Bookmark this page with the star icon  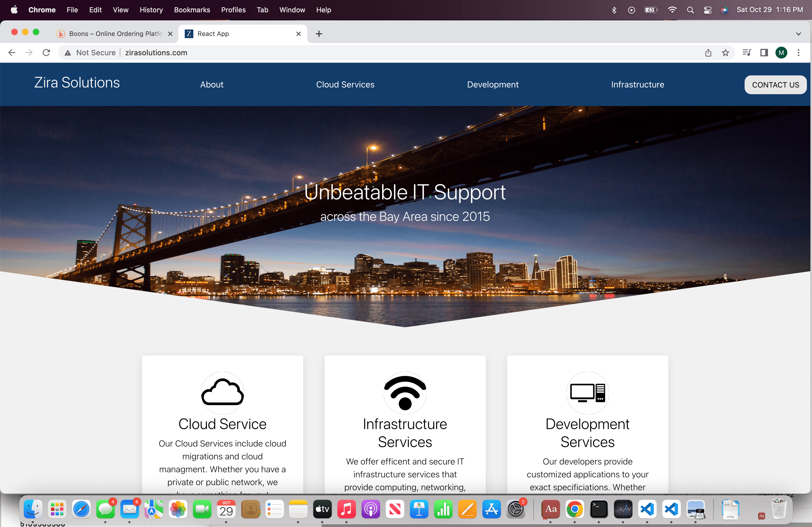[x=725, y=53]
